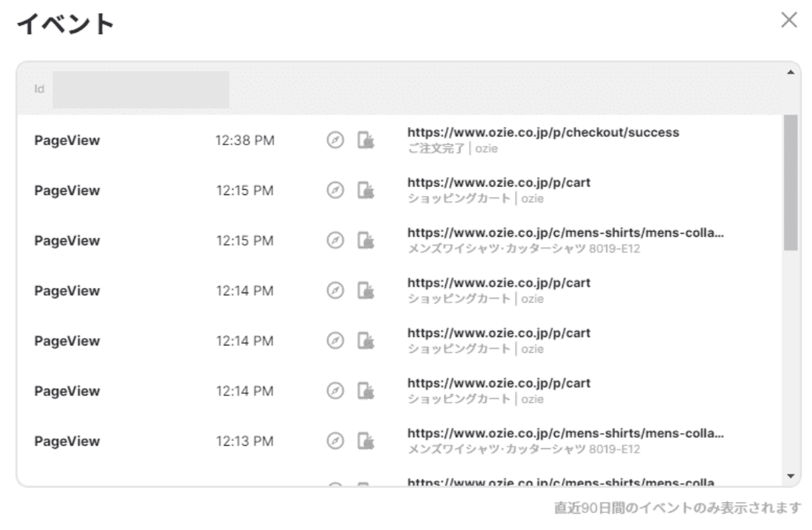The width and height of the screenshot is (812, 530).
Task: Select the PageView event at 12:38 PM
Action: pyautogui.click(x=67, y=141)
